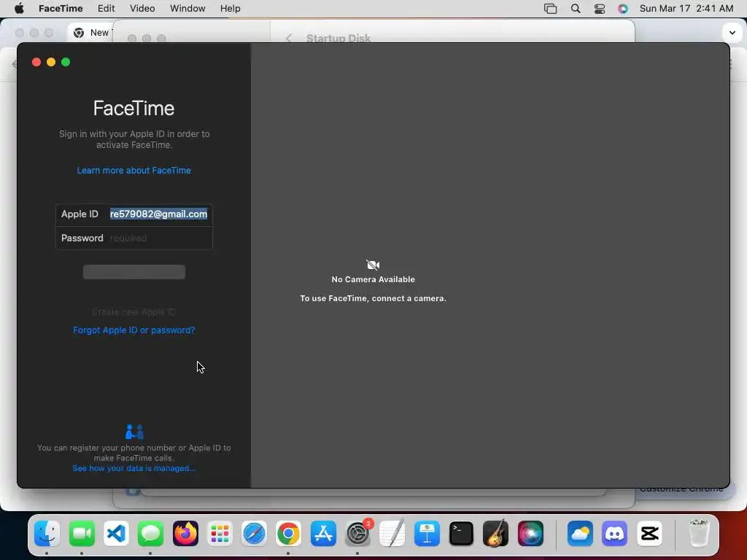Screen dimensions: 747x560
Task: Open FaceTime icon in the dock
Action: pos(82,533)
